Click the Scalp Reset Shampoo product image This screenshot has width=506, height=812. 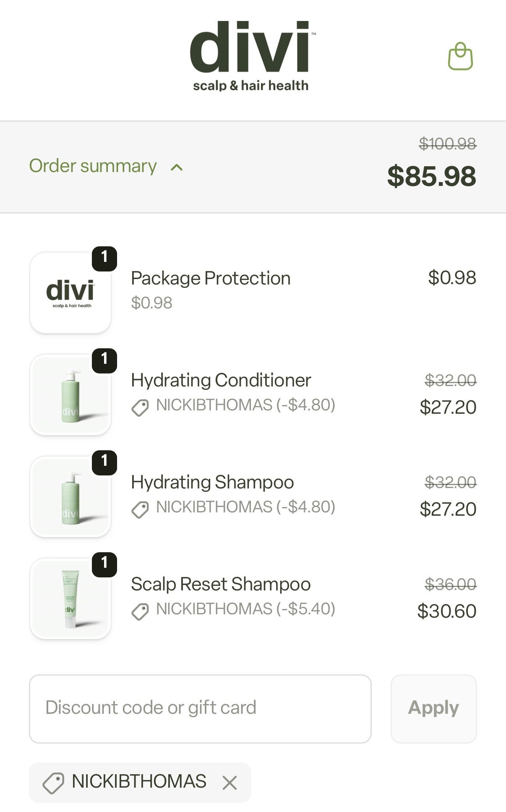[70, 598]
